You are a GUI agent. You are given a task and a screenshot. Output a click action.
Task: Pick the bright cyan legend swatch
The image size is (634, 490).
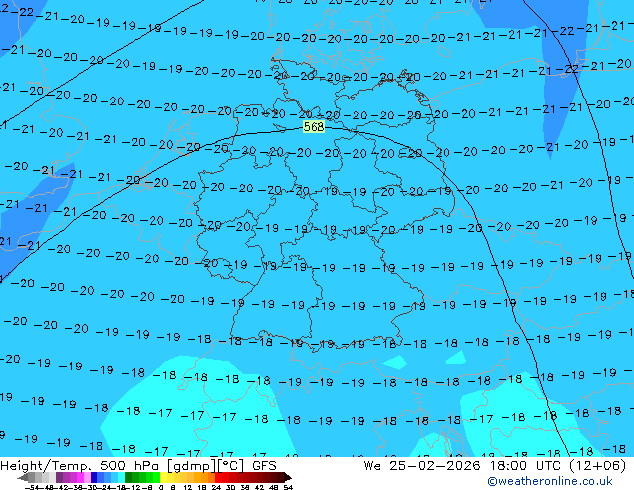(x=121, y=477)
